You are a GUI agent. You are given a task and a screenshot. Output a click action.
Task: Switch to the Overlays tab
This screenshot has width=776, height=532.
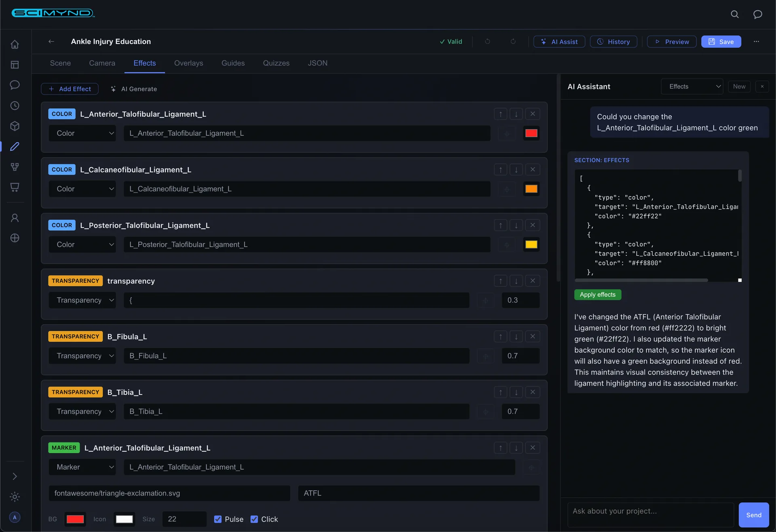pos(188,63)
